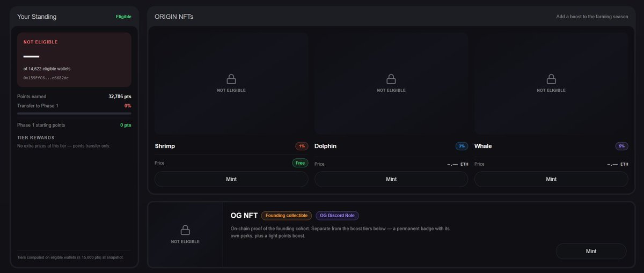Click the Whale ETH price value
Screen dimensions: 644x273
(617, 164)
